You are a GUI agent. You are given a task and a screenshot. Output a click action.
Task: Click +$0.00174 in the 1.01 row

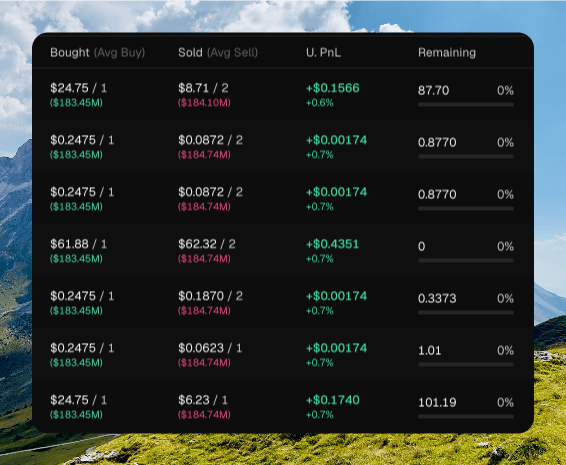(x=336, y=348)
